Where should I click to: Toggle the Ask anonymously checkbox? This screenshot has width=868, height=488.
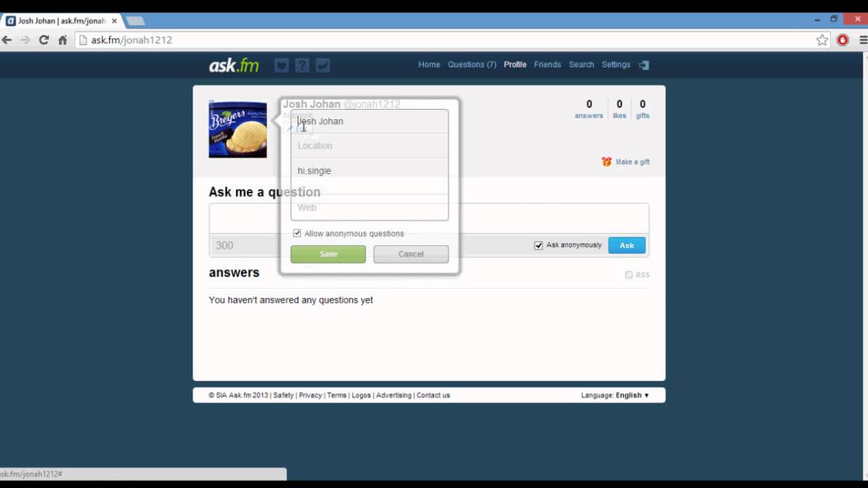pyautogui.click(x=538, y=245)
